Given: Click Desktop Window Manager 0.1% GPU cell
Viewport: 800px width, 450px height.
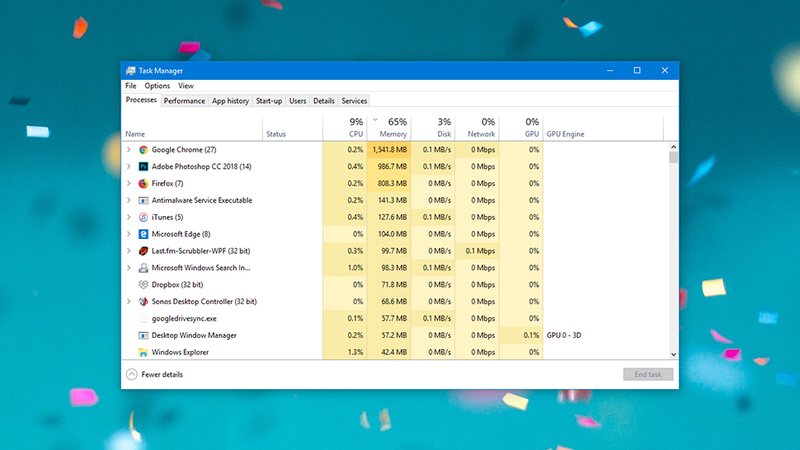Looking at the screenshot, I should 521,335.
